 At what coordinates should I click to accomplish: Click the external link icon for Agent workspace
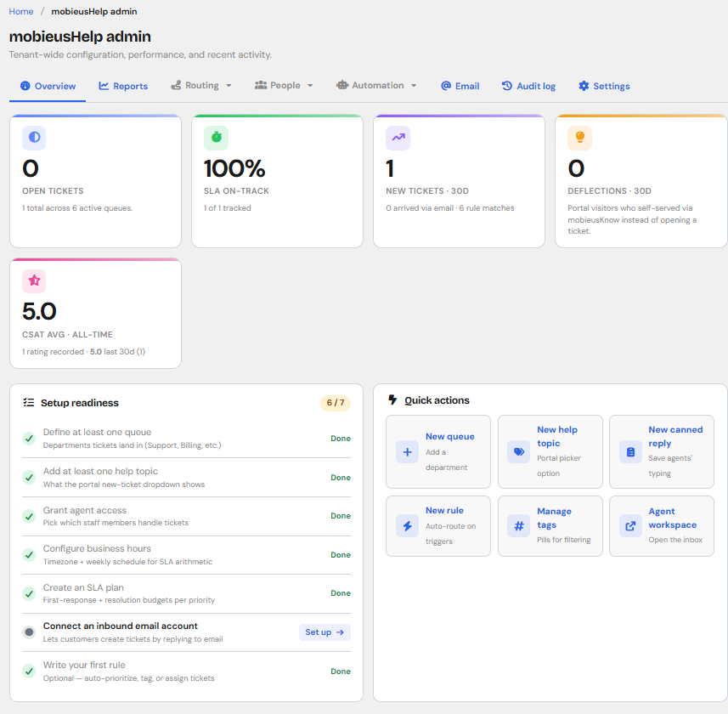pos(630,526)
